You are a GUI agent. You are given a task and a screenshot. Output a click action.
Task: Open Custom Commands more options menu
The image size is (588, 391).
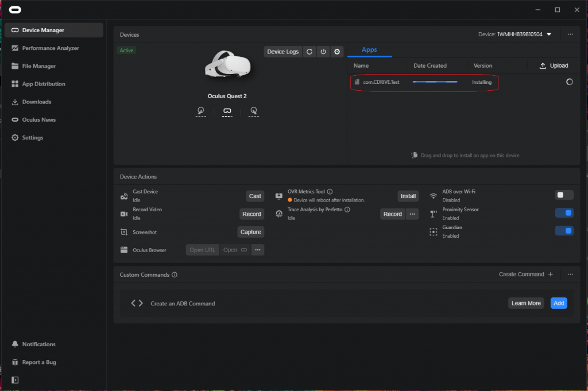tap(570, 274)
